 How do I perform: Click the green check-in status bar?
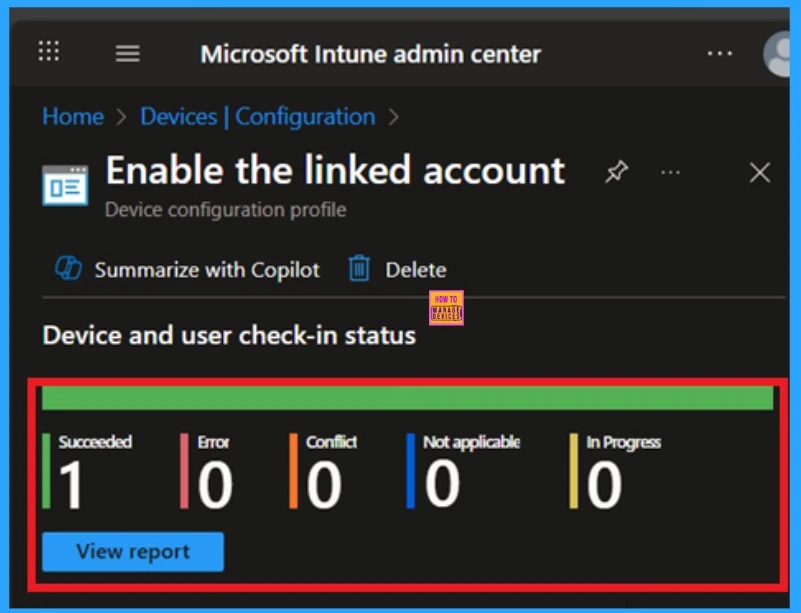tap(408, 398)
